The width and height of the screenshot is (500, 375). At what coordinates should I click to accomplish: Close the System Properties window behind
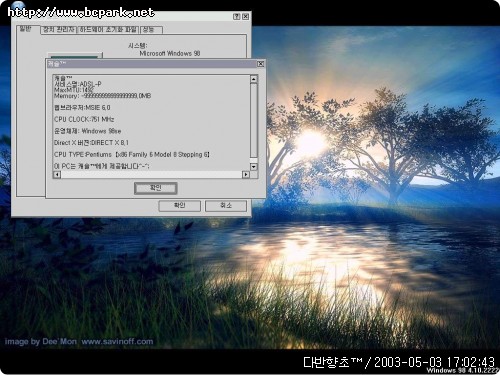coord(246,16)
